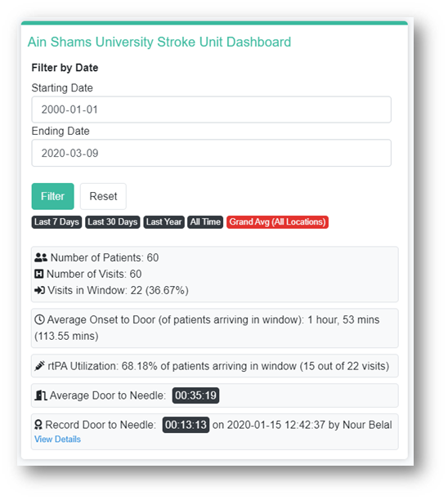Click the door icon beside Average Door to Needle
448x500 pixels.
click(41, 395)
